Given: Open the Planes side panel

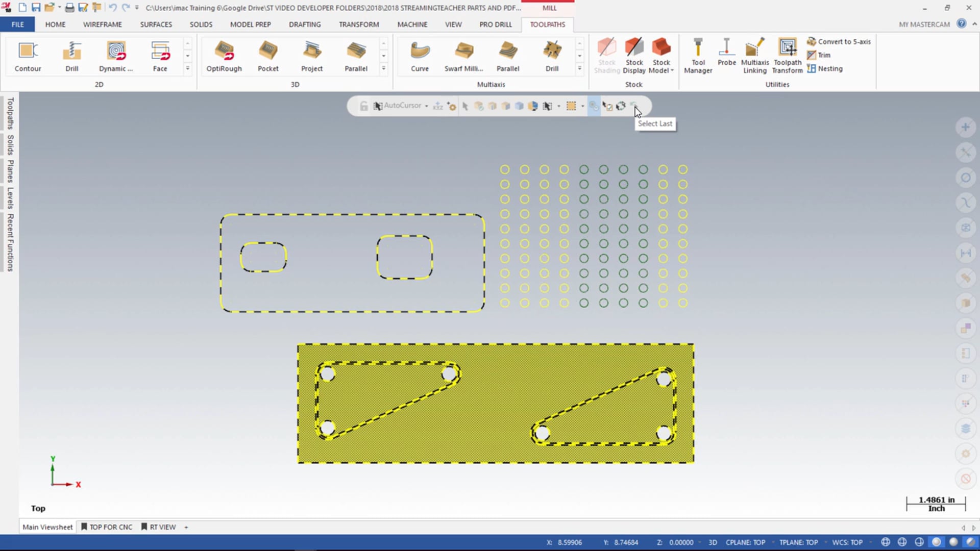Looking at the screenshot, I should pos(10,171).
